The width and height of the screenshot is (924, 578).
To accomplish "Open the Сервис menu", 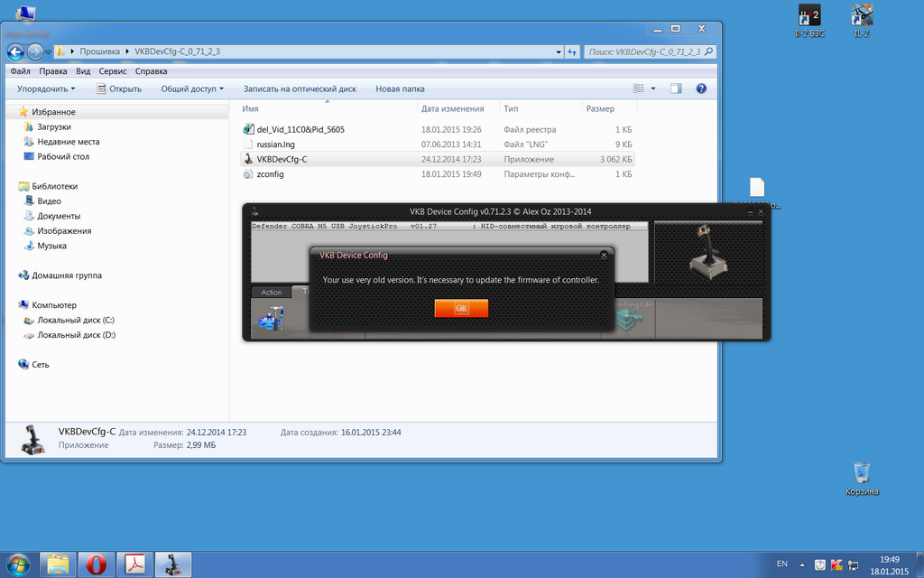I will pyautogui.click(x=113, y=70).
